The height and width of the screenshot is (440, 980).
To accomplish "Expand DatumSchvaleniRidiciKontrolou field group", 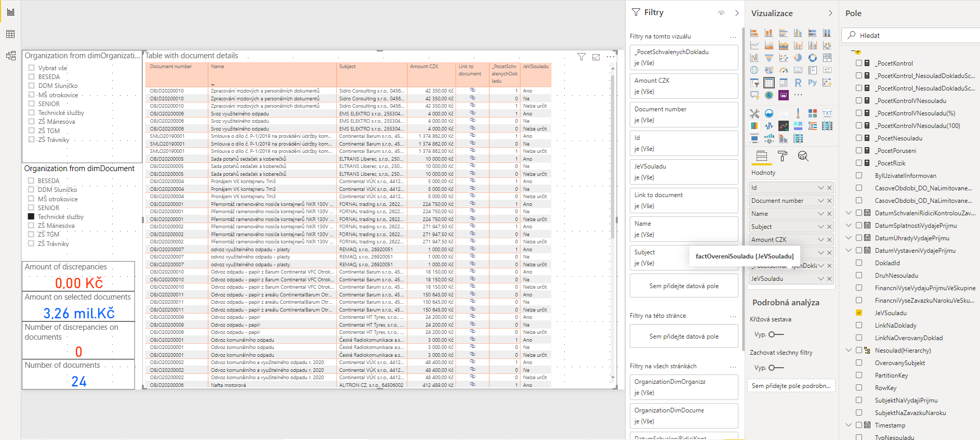I will (x=849, y=213).
